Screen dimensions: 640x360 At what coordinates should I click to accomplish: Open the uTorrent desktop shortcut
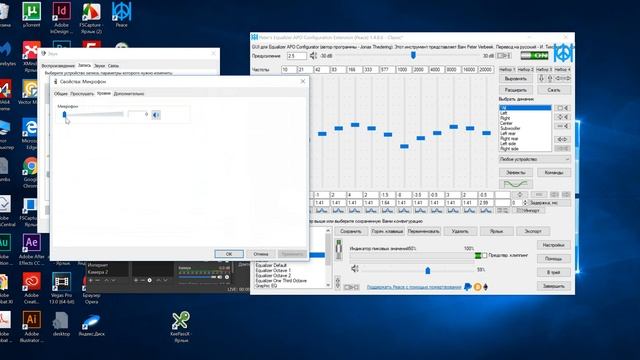pos(31,16)
